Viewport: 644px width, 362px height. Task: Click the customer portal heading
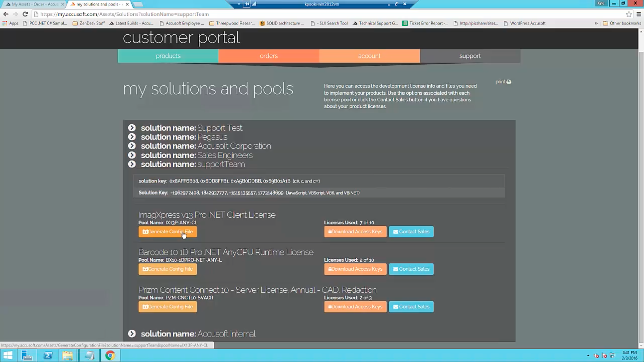(181, 38)
